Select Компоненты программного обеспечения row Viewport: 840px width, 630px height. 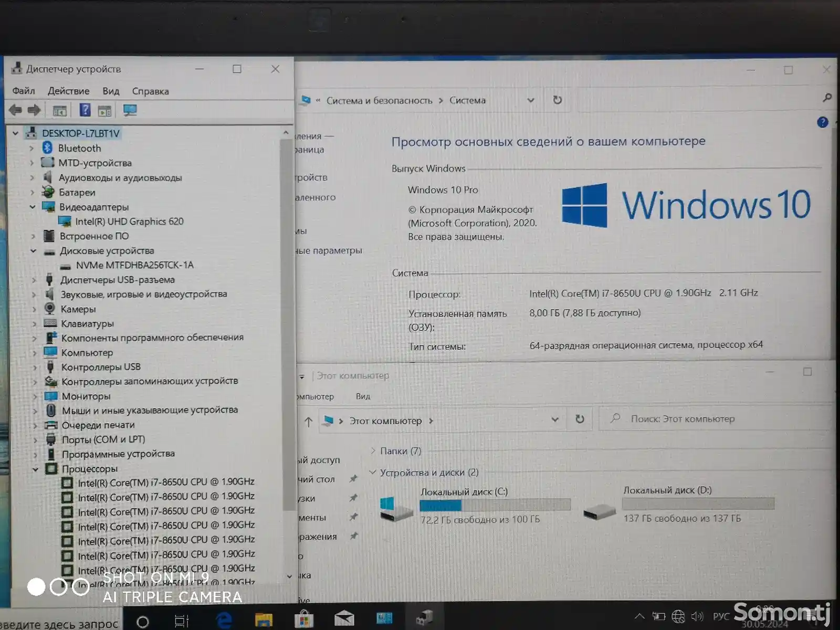pyautogui.click(x=152, y=338)
